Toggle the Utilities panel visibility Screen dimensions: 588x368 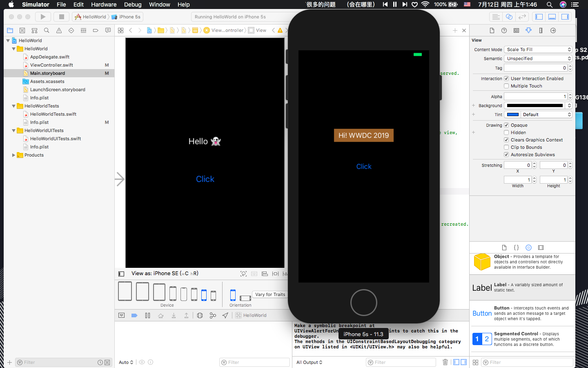pos(565,17)
